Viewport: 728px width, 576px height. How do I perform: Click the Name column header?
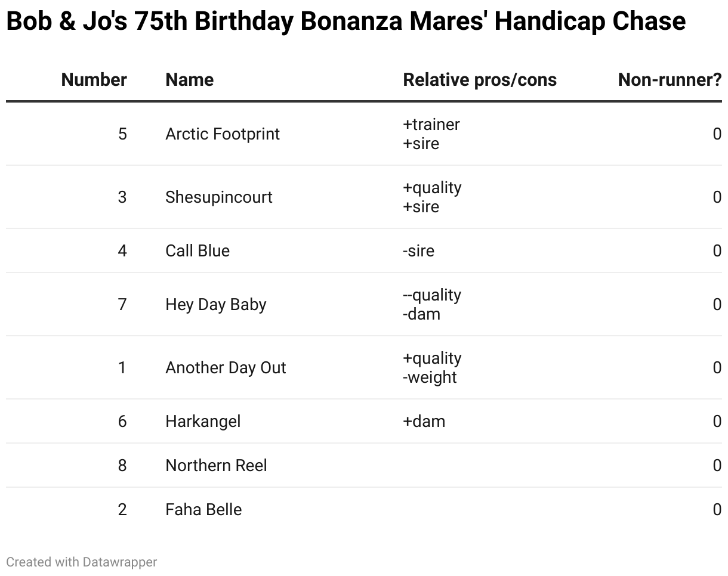[189, 80]
